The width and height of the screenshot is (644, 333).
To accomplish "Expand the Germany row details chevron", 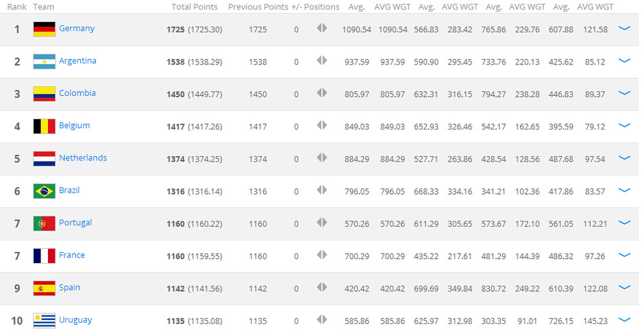I will [623, 29].
